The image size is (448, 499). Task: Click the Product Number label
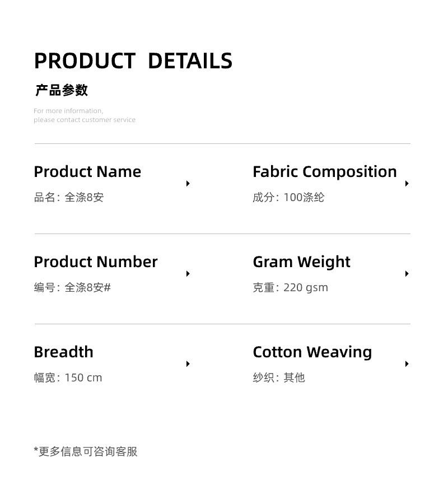click(96, 262)
